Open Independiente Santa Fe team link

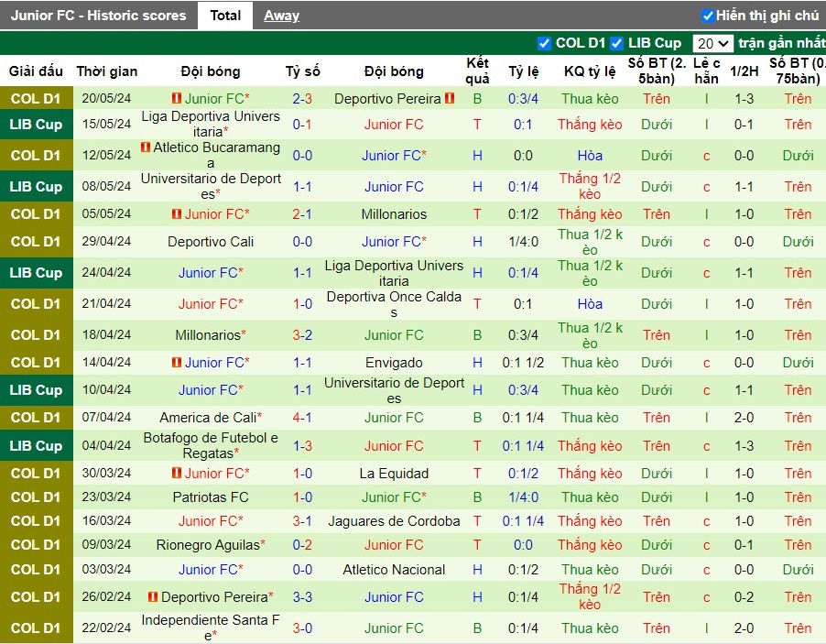(211, 628)
